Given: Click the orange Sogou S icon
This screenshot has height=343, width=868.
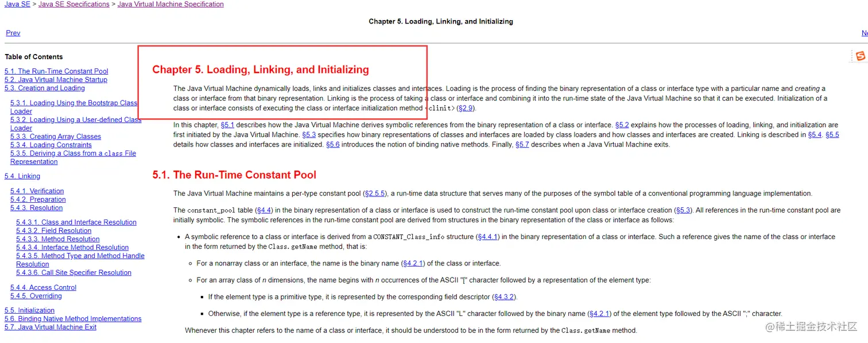Looking at the screenshot, I should 860,56.
